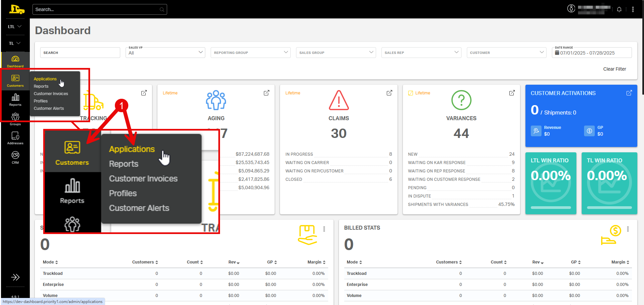Select the Customers sidebar icon
This screenshot has height=305, width=644.
pyautogui.click(x=15, y=81)
